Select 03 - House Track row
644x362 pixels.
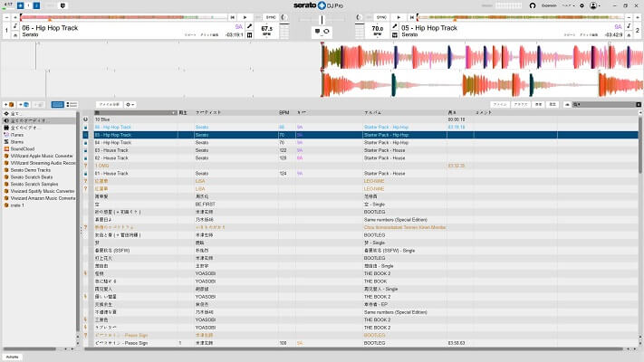tap(361, 150)
